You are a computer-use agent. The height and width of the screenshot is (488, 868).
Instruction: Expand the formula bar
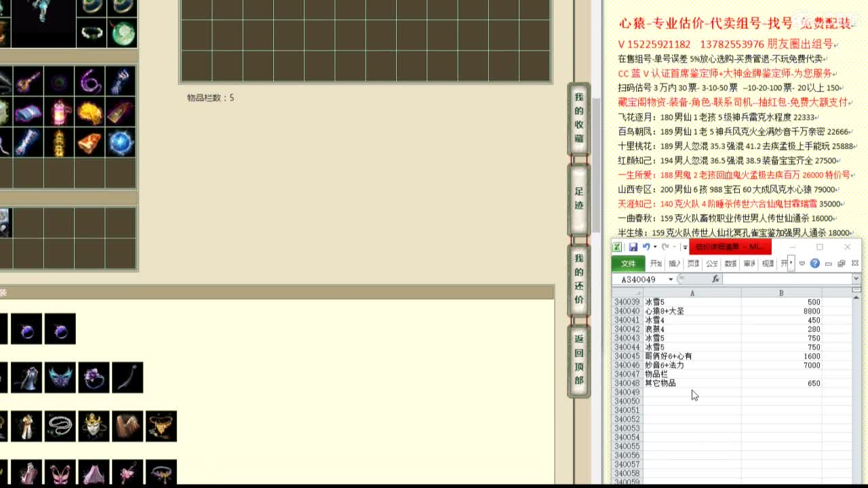pos(856,279)
